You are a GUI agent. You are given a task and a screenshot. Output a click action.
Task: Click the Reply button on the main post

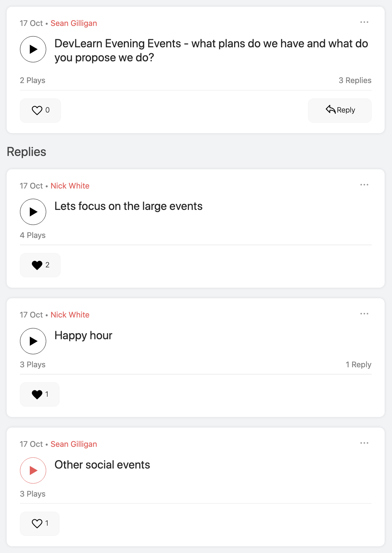(x=339, y=110)
